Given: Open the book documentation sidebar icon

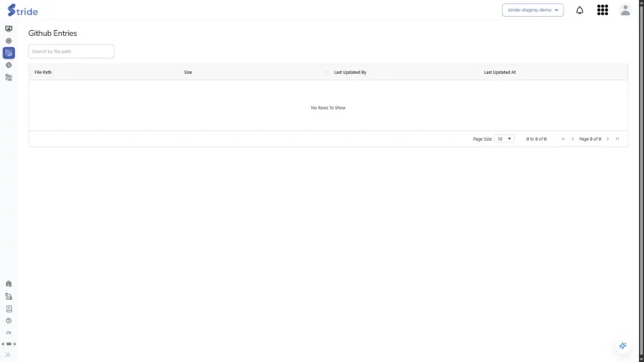Looking at the screenshot, I should coord(8,308).
